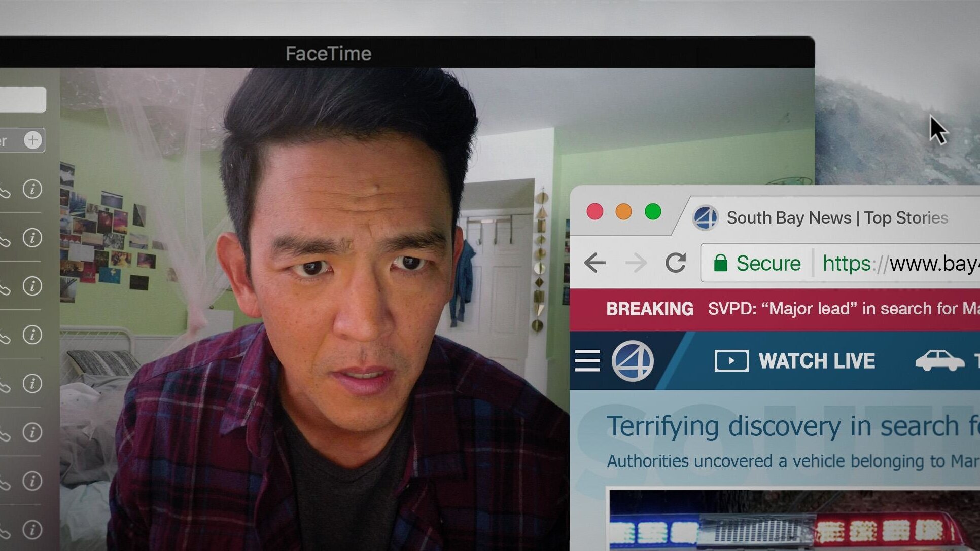This screenshot has height=551, width=980.
Task: Click the plus button in FaceTime sidebar
Action: click(x=33, y=140)
